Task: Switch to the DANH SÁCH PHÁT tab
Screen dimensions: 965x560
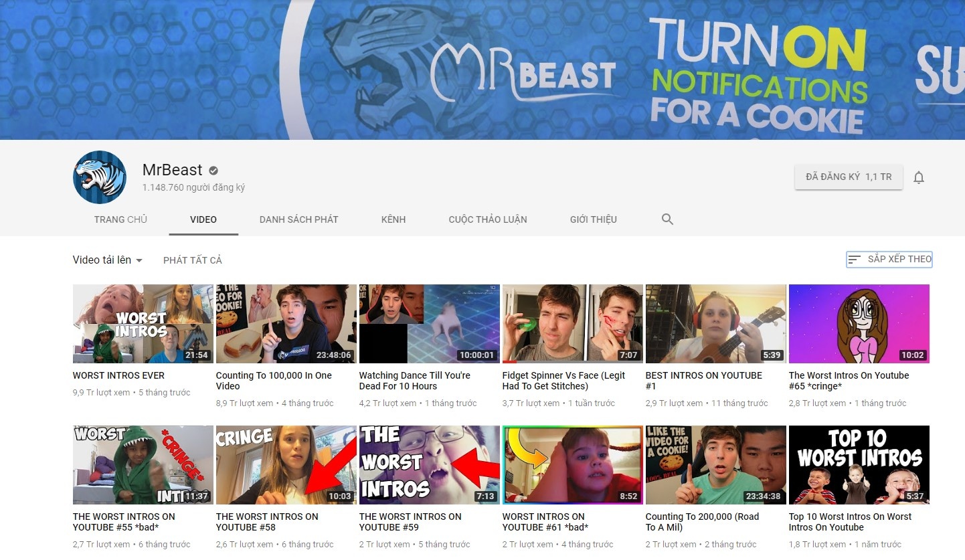Action: 298,219
